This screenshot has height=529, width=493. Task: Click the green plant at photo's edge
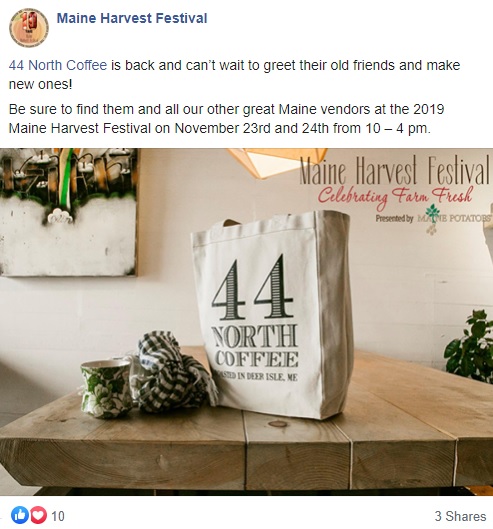pos(470,346)
